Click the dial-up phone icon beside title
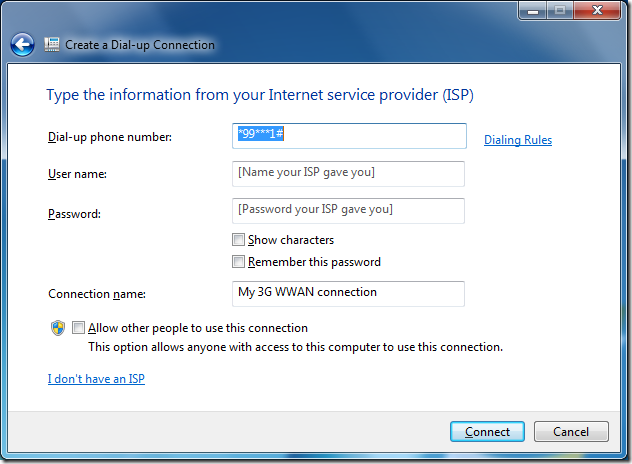 click(x=52, y=44)
